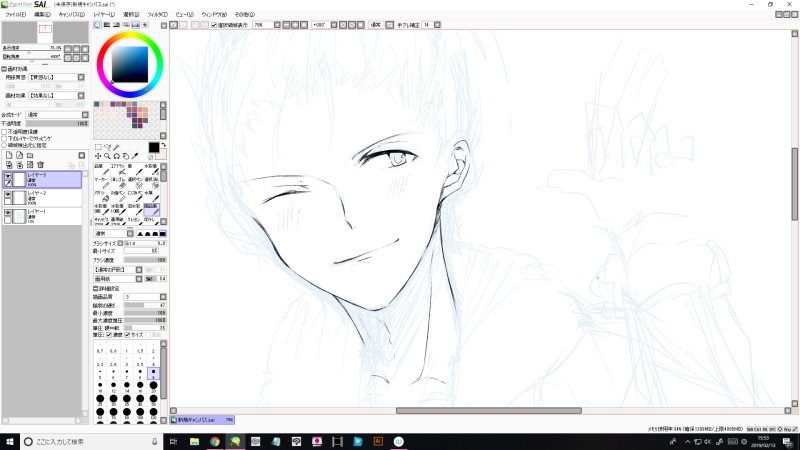
Task: Hide layer レイヤー3 with eye icon
Action: pos(8,176)
